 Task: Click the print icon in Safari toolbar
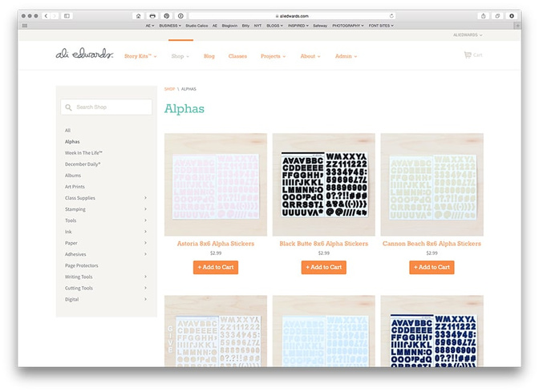(152, 16)
